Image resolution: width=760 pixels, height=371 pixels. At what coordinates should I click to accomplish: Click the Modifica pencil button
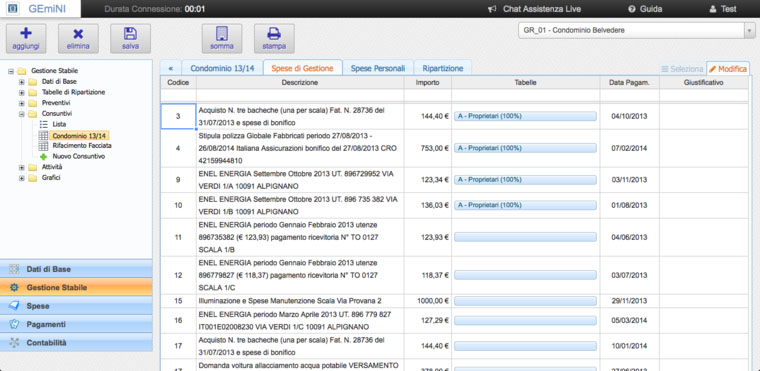(x=728, y=69)
